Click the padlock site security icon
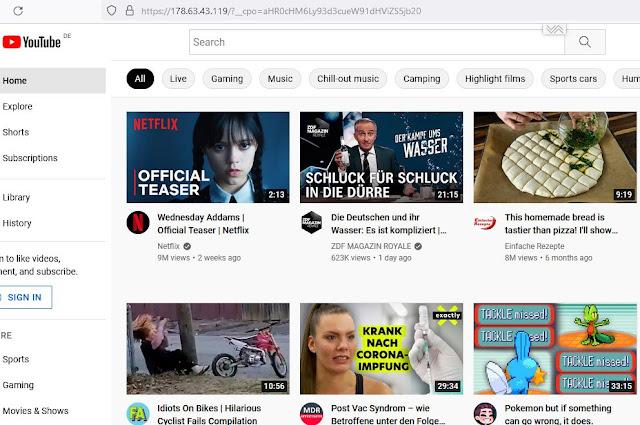The height and width of the screenshot is (425, 640). point(129,11)
